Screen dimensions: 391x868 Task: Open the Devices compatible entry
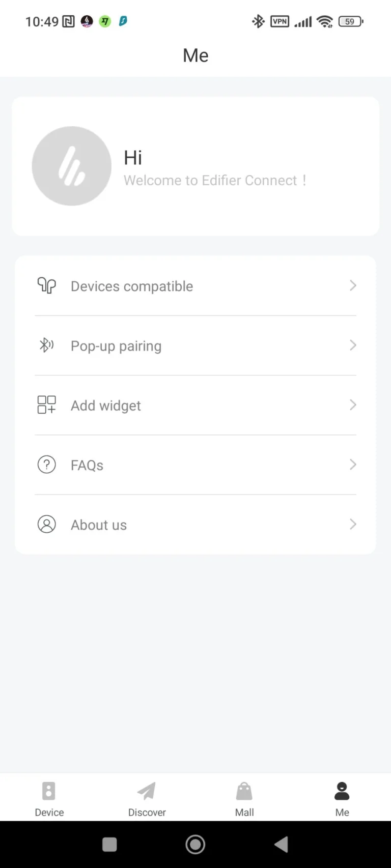click(132, 286)
